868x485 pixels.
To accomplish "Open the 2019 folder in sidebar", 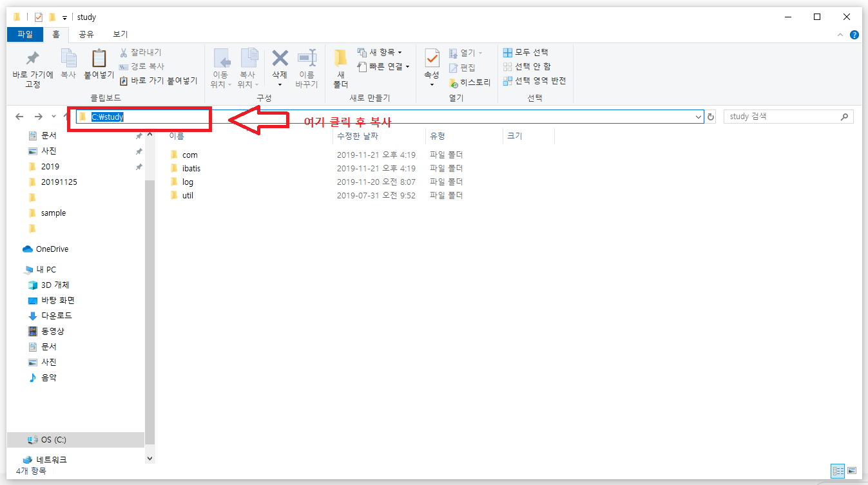I will coord(50,166).
